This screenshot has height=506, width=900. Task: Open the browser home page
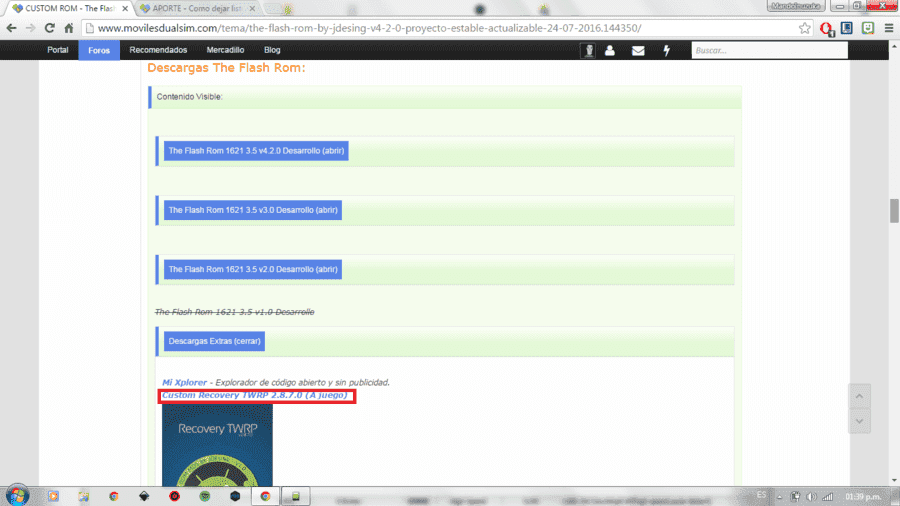pyautogui.click(x=69, y=28)
